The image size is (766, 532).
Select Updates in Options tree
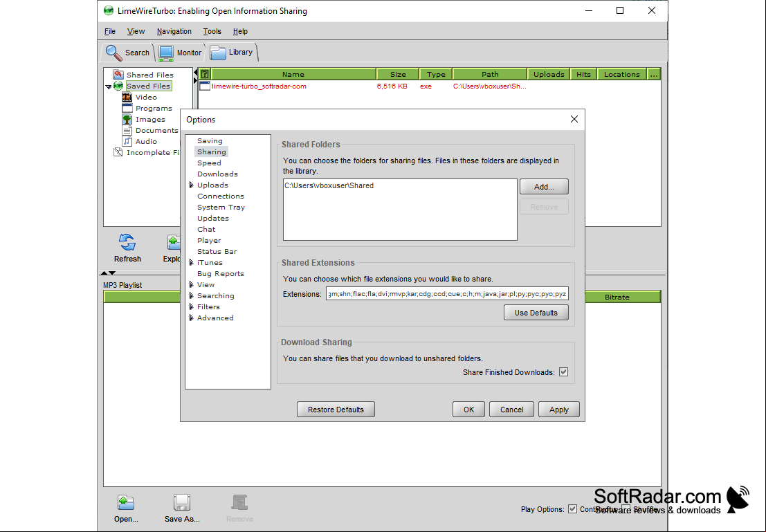[x=212, y=219]
